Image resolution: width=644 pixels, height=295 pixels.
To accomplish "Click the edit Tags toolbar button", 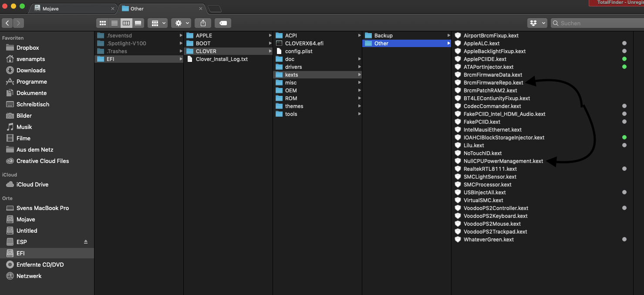I will [x=223, y=23].
